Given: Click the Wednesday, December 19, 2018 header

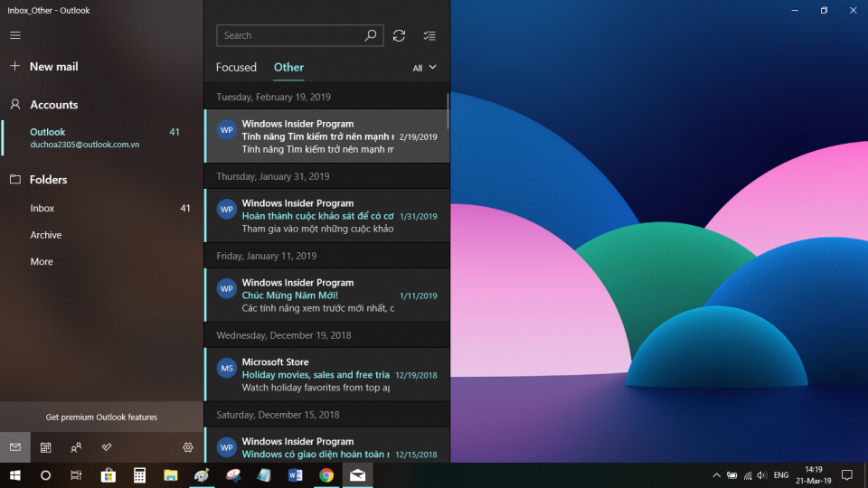Looking at the screenshot, I should click(x=327, y=335).
